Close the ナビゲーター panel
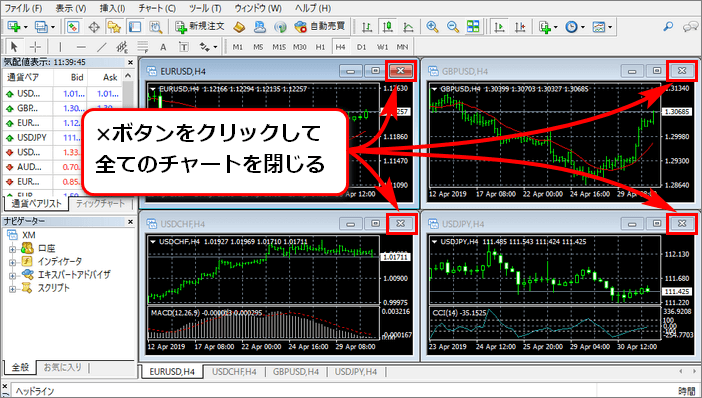This screenshot has width=702, height=398. click(x=130, y=222)
